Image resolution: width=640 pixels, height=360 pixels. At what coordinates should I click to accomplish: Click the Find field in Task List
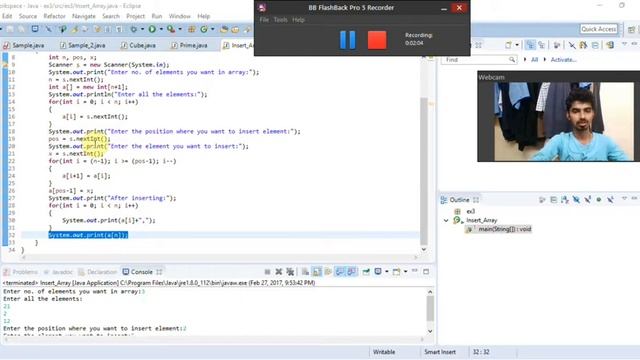479,60
